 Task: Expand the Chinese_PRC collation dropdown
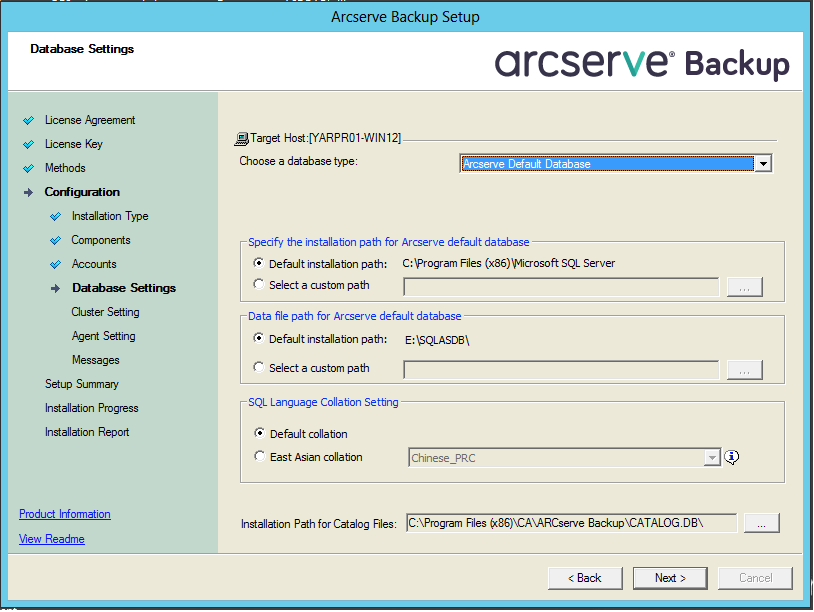tap(712, 458)
